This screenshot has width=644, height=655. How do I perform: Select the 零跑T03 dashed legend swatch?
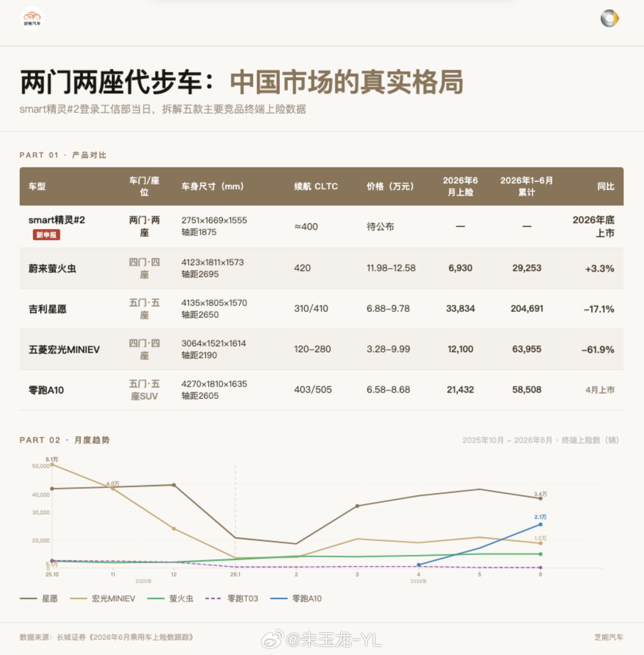coord(213,598)
